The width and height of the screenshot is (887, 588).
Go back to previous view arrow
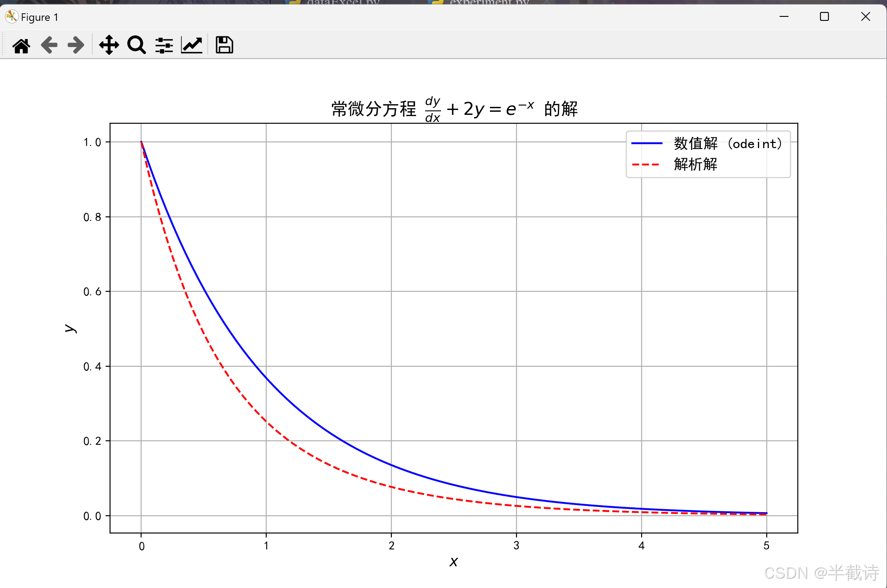49,45
